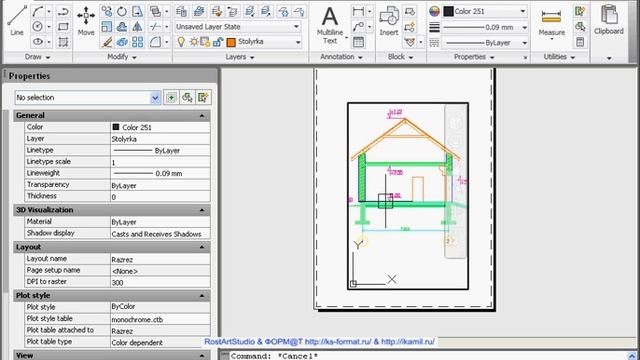The image size is (640, 360).
Task: Click the orange Stolyrka layer color swatch
Action: [x=231, y=42]
